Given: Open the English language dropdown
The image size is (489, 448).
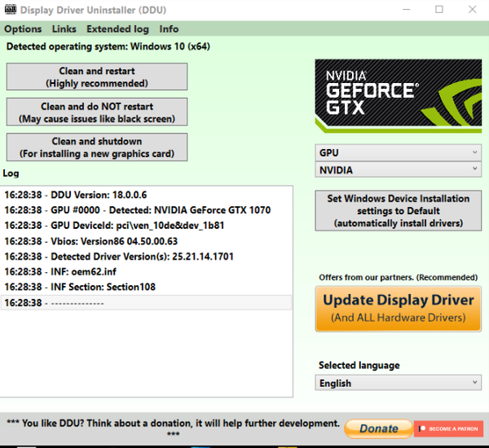Looking at the screenshot, I should [399, 383].
